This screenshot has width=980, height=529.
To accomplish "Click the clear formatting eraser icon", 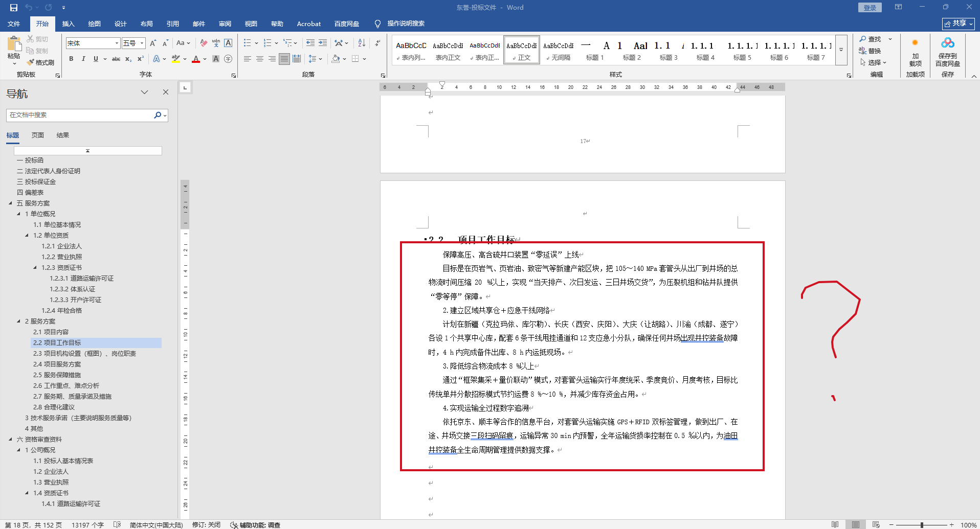I will [204, 43].
